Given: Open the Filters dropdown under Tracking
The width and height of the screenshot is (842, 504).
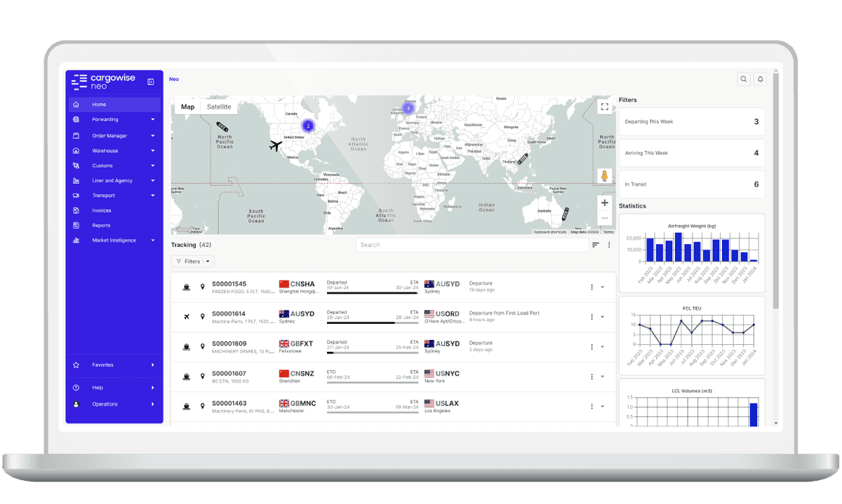Looking at the screenshot, I should pos(192,261).
